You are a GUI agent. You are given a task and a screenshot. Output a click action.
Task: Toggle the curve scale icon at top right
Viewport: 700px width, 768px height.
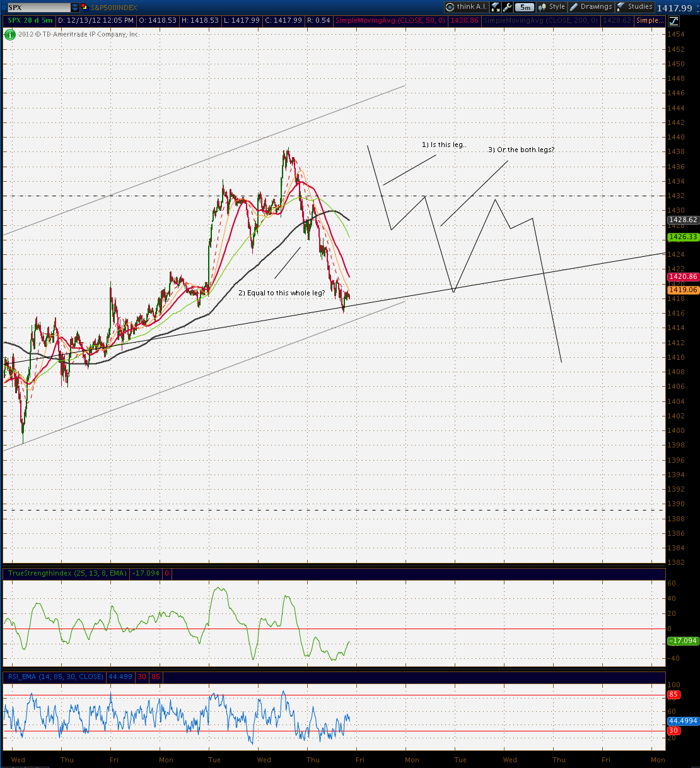pyautogui.click(x=673, y=20)
